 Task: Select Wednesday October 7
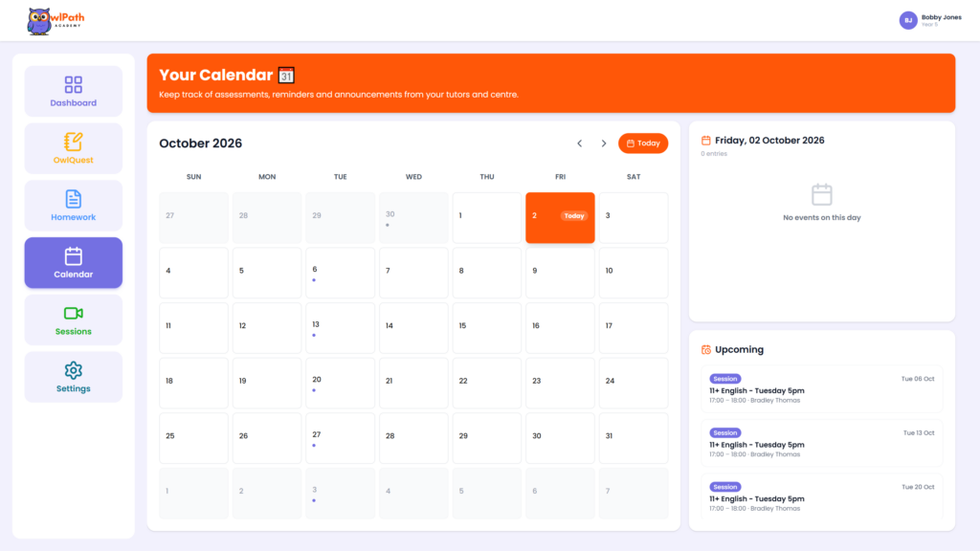413,273
